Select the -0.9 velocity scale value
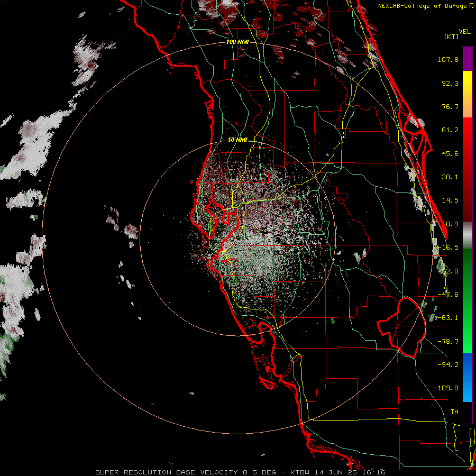The height and width of the screenshot is (476, 476). 450,224
